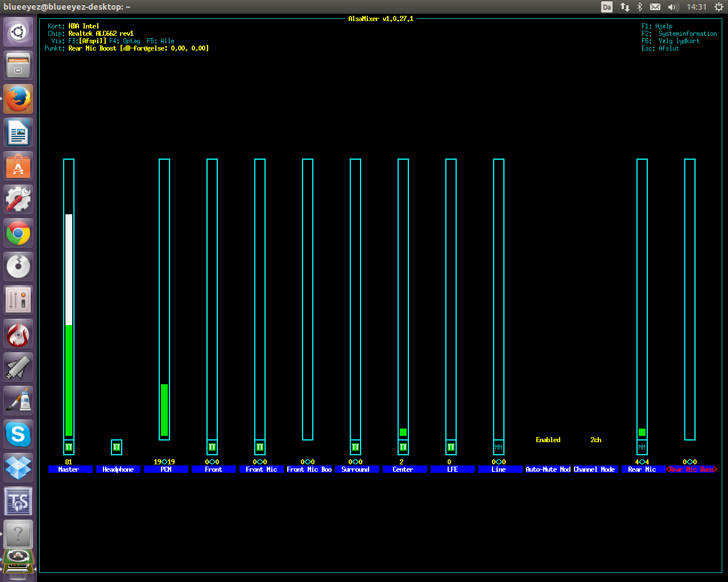Open the paintbrush and paint tube icon

(18, 401)
